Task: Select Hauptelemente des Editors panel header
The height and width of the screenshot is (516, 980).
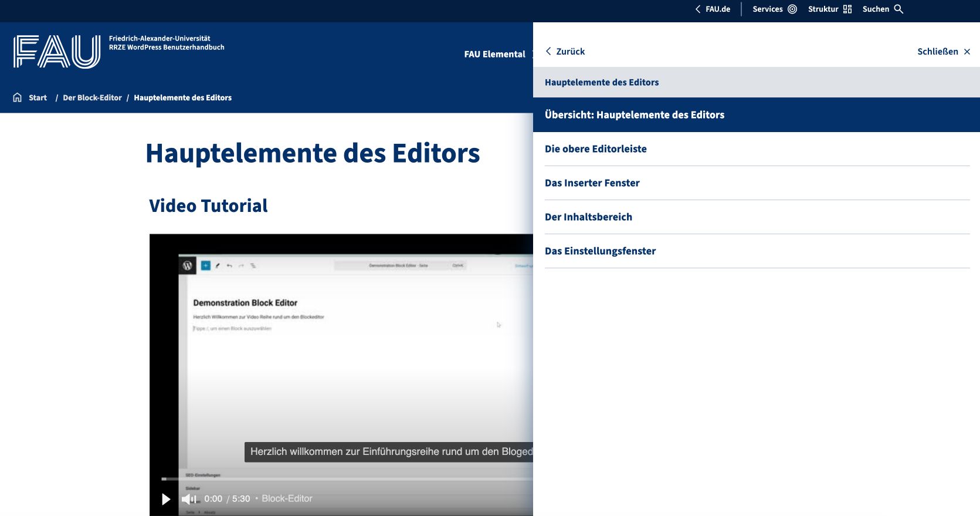Action: pos(602,82)
